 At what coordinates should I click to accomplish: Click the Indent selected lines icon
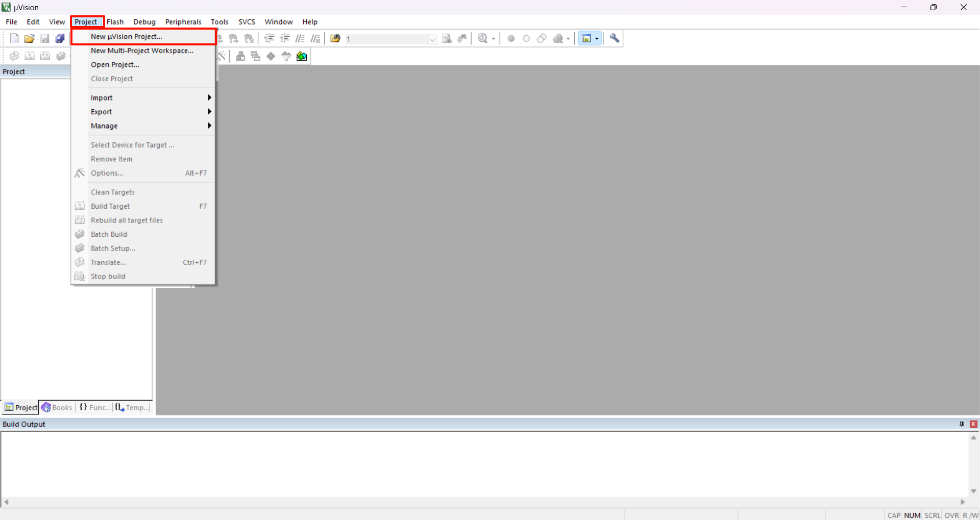tap(269, 38)
